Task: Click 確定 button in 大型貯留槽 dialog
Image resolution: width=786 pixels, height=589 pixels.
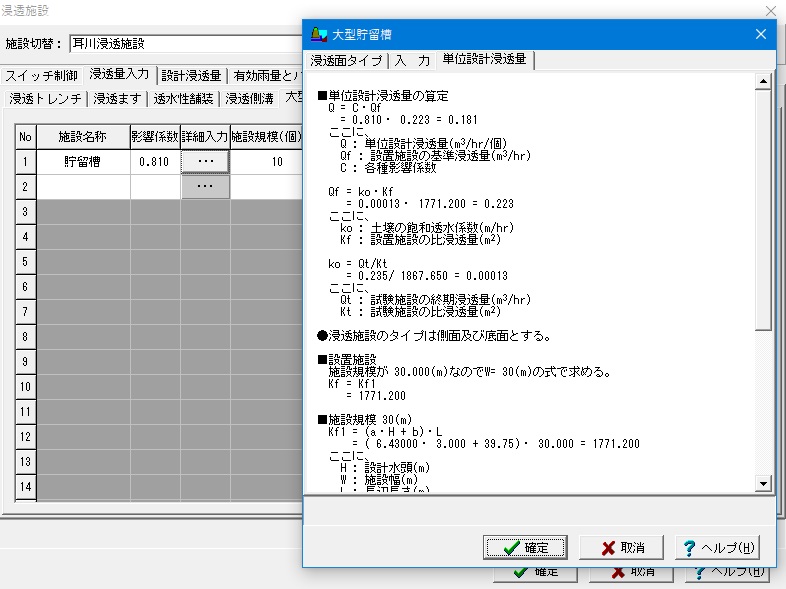Action: 525,547
